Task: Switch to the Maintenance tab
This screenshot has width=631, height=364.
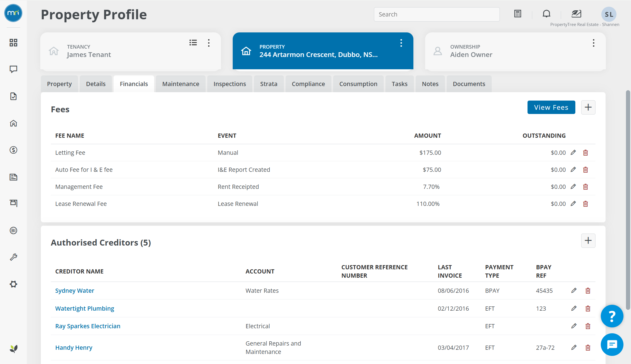Action: coord(181,84)
